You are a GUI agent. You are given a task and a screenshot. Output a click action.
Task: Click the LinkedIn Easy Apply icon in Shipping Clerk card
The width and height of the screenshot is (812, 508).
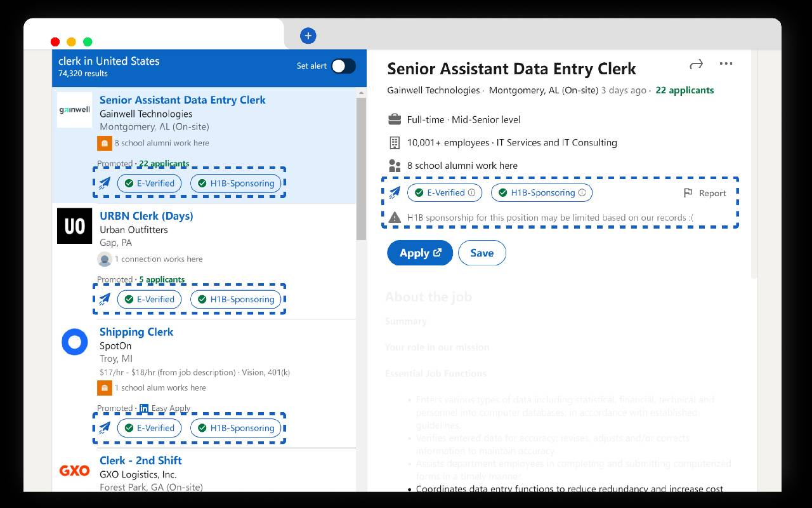(x=144, y=408)
